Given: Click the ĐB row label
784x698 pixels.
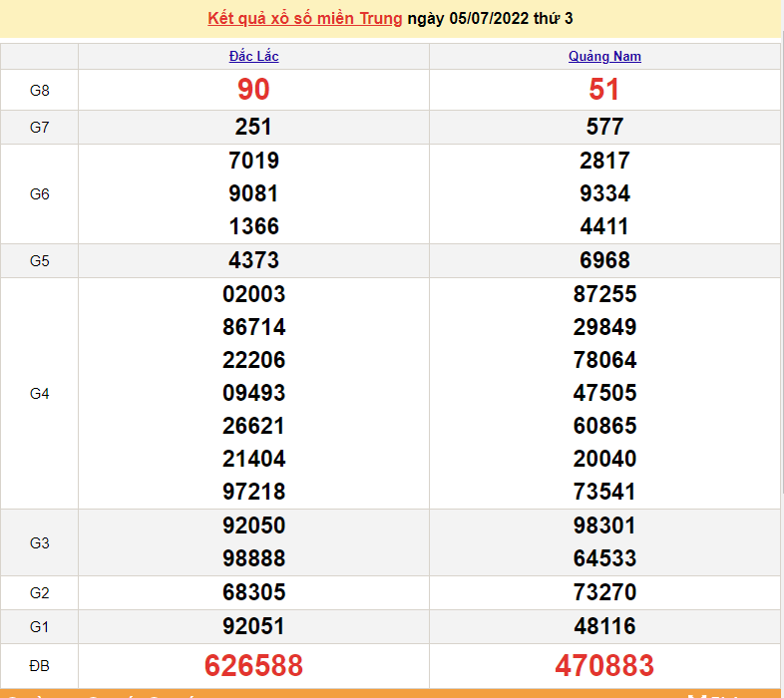Looking at the screenshot, I should [x=40, y=666].
